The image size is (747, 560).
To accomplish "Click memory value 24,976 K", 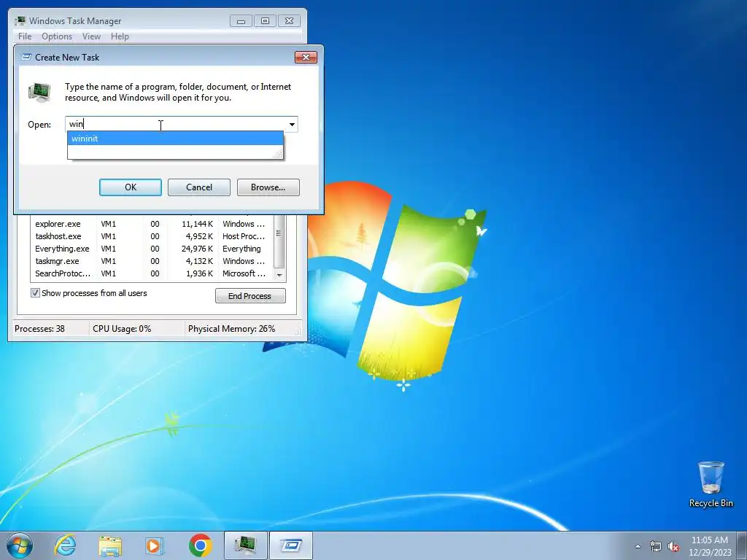I will tap(197, 249).
